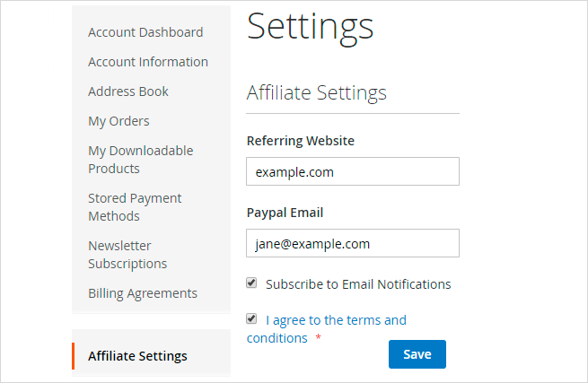Click the Subscribe to Email Notifications label text

[358, 284]
